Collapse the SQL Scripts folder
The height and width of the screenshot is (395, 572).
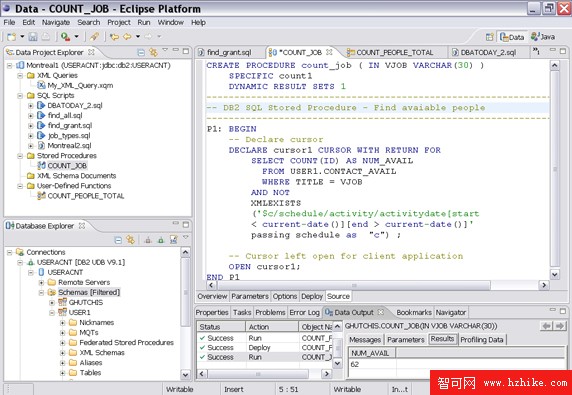pos(20,96)
